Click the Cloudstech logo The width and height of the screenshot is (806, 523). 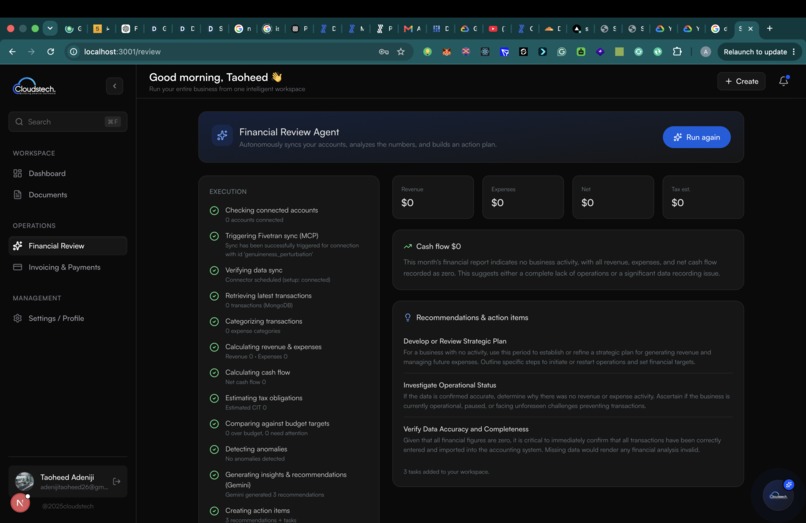(34, 86)
